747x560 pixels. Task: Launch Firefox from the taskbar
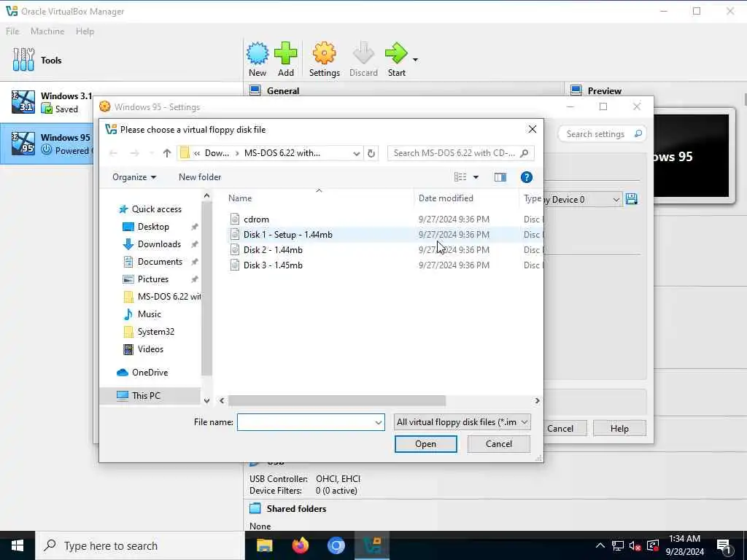300,545
